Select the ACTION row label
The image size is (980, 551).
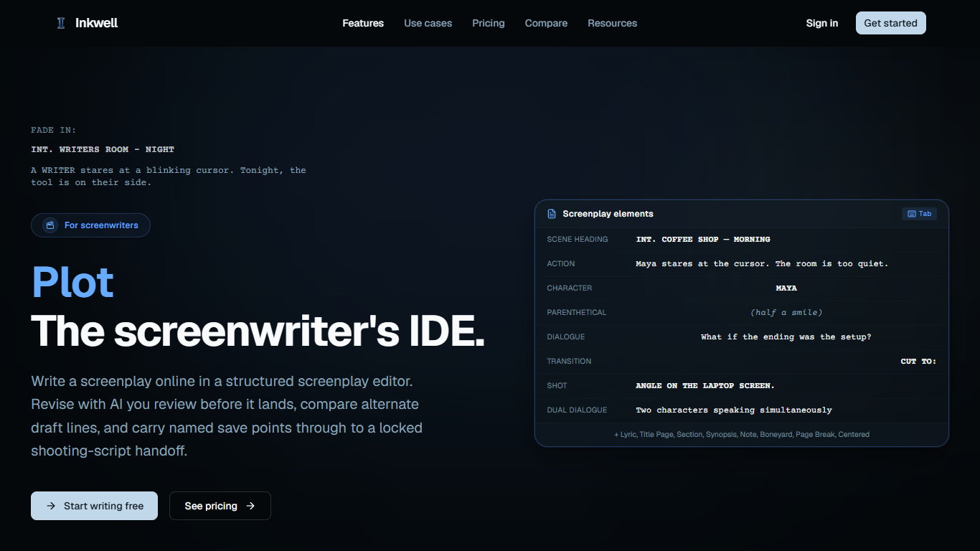pyautogui.click(x=561, y=264)
